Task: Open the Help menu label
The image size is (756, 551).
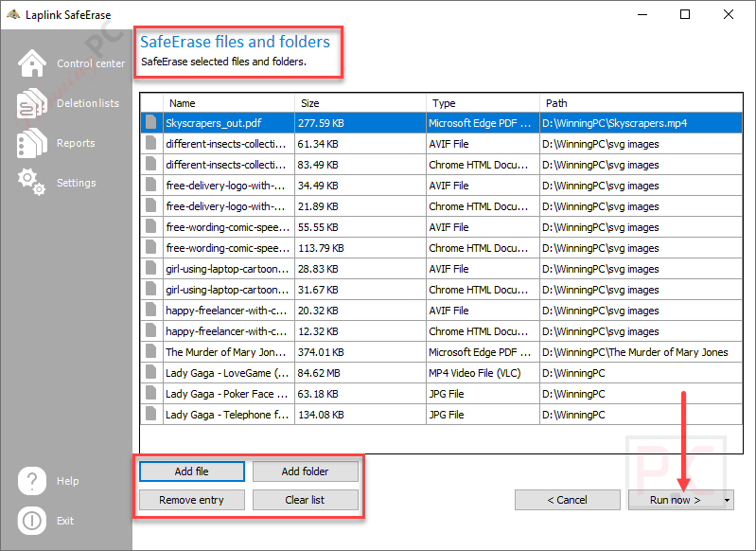Action: tap(67, 481)
